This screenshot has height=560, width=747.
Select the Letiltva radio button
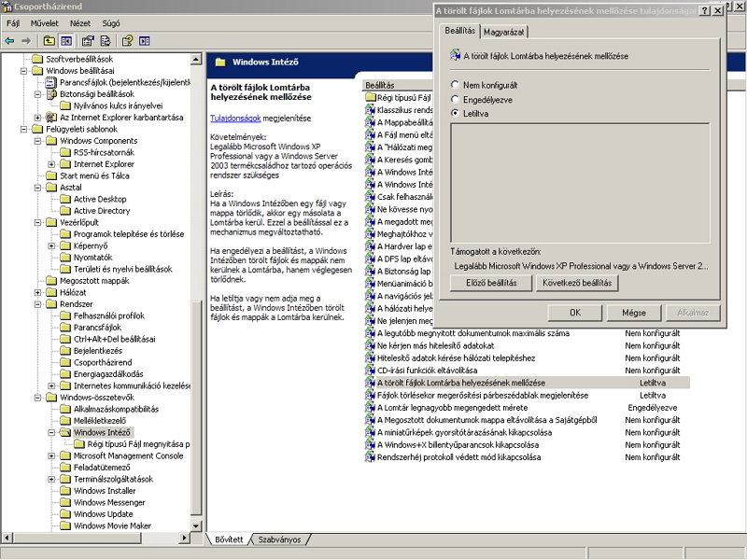click(455, 113)
